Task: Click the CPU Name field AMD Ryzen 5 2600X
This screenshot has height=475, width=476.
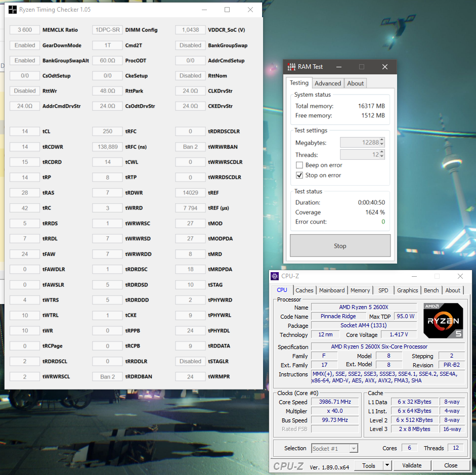Action: point(364,307)
